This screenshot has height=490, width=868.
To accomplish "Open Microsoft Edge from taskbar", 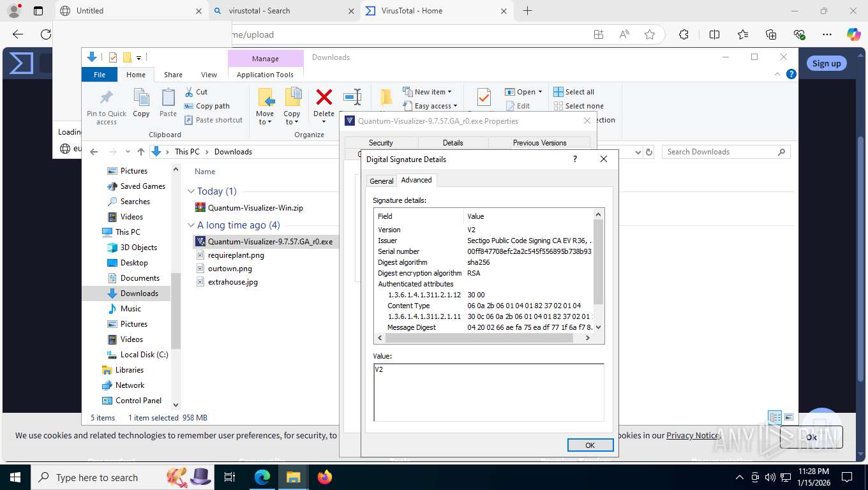I will (262, 477).
